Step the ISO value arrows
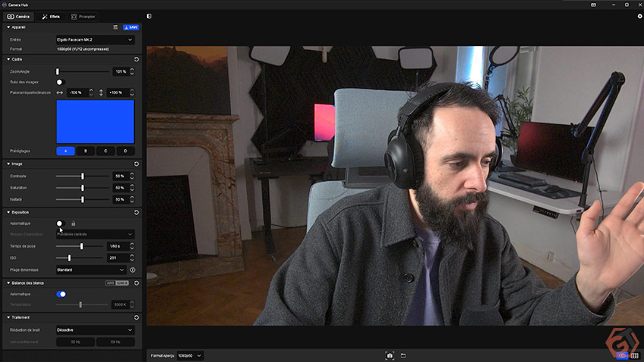644x362 pixels. pyautogui.click(x=132, y=257)
